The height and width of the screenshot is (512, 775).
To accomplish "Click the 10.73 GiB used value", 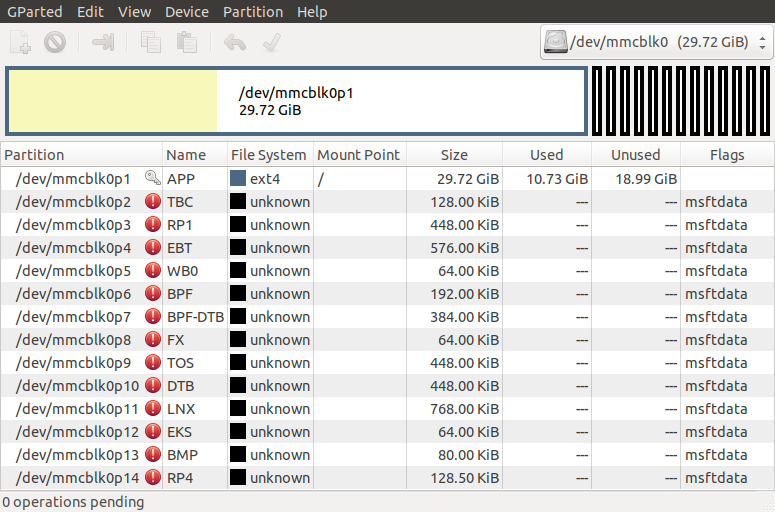I will pyautogui.click(x=557, y=178).
